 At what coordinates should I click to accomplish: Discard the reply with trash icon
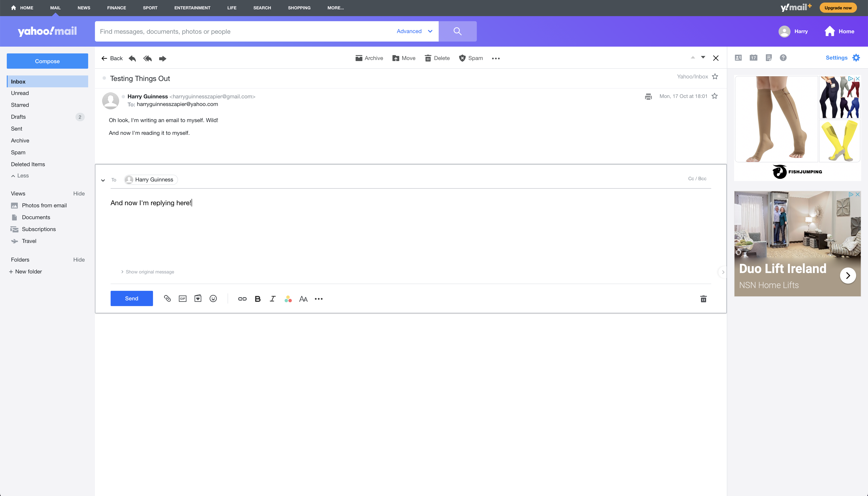[x=703, y=299]
